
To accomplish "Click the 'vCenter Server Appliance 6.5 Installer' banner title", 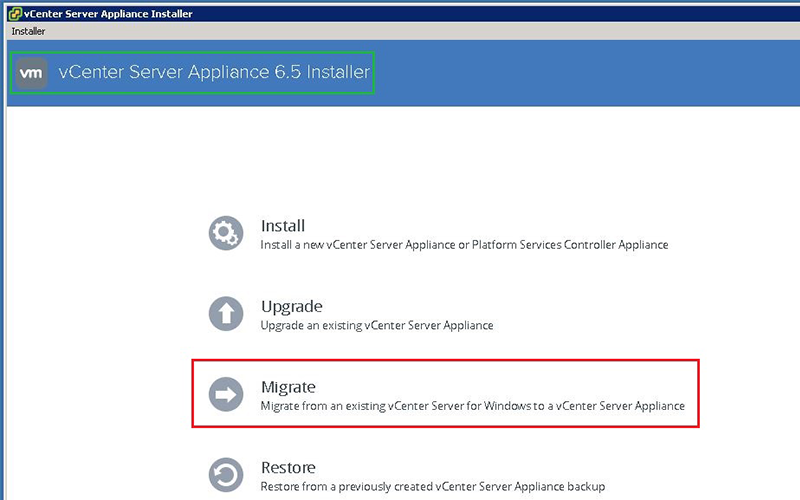I will coord(214,73).
